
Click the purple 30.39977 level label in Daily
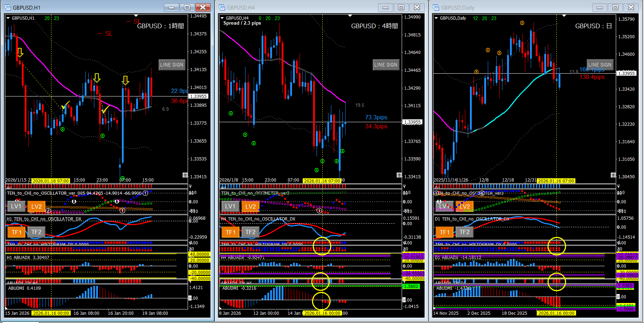click(628, 257)
